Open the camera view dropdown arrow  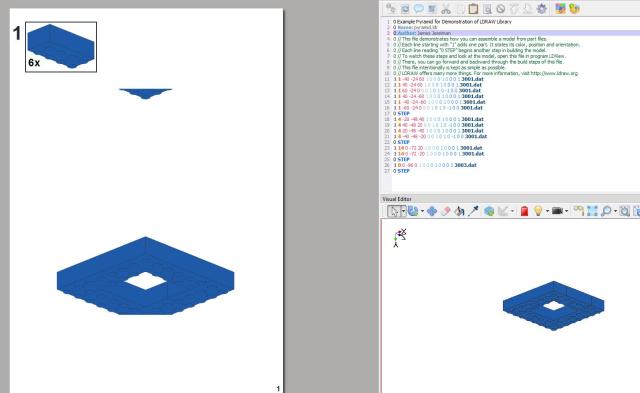click(x=567, y=211)
